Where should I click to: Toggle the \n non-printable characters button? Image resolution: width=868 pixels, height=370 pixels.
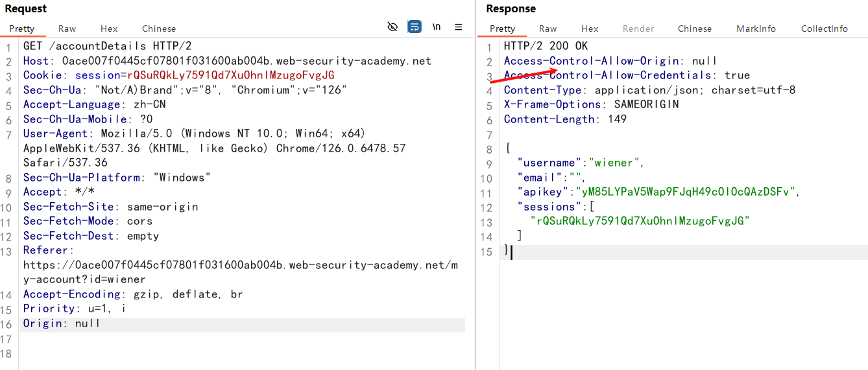pyautogui.click(x=437, y=27)
